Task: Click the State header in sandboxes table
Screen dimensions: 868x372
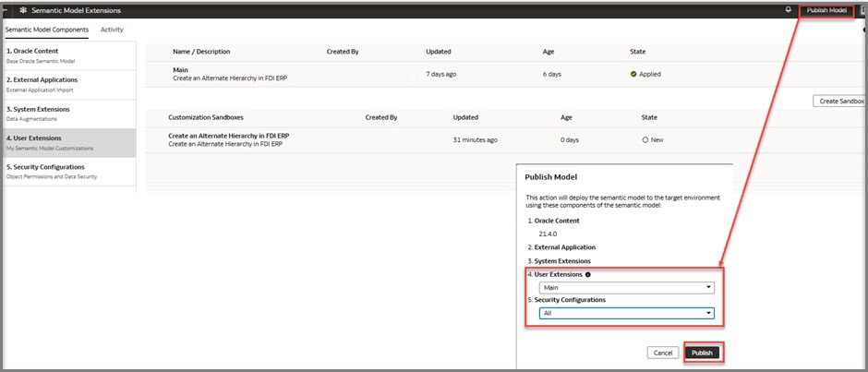Action: click(649, 117)
